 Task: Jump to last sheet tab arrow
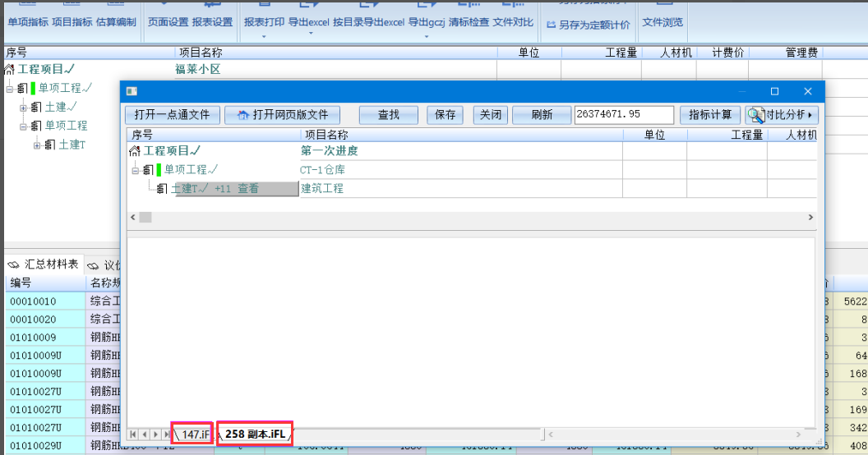click(167, 434)
